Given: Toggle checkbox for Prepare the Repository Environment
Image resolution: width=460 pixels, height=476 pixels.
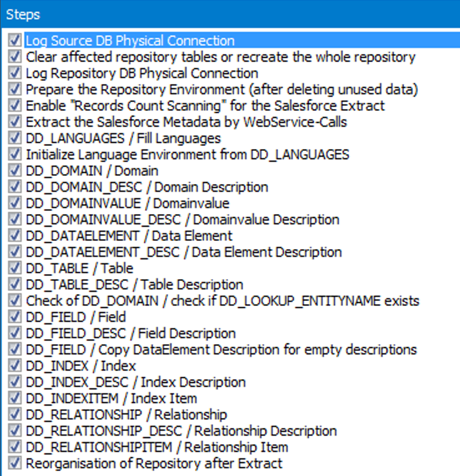Looking at the screenshot, I should tap(14, 89).
